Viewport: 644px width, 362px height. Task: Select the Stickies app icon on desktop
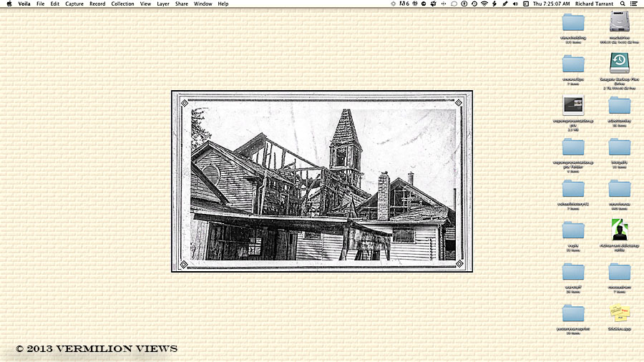(620, 314)
